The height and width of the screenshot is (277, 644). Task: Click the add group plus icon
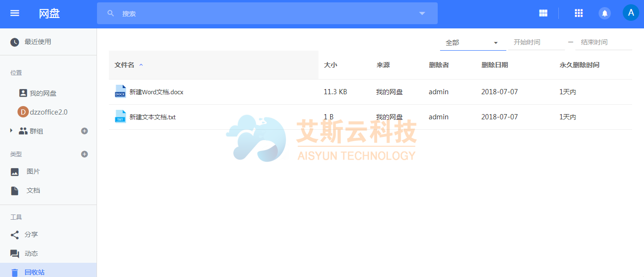click(x=85, y=131)
